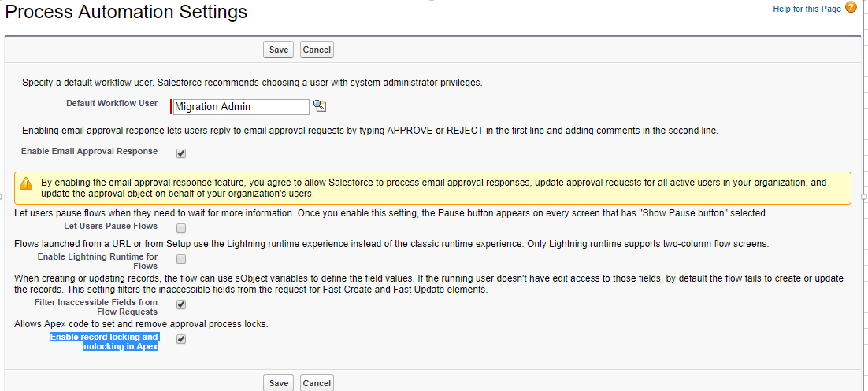Viewport: 868px width, 391px height.
Task: Click 'Specify a default workflow user' description
Action: click(252, 83)
